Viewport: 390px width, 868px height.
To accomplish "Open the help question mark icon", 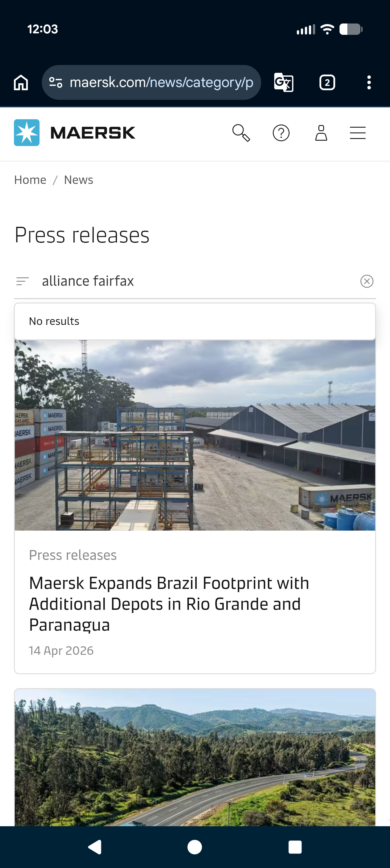I will pos(281,133).
